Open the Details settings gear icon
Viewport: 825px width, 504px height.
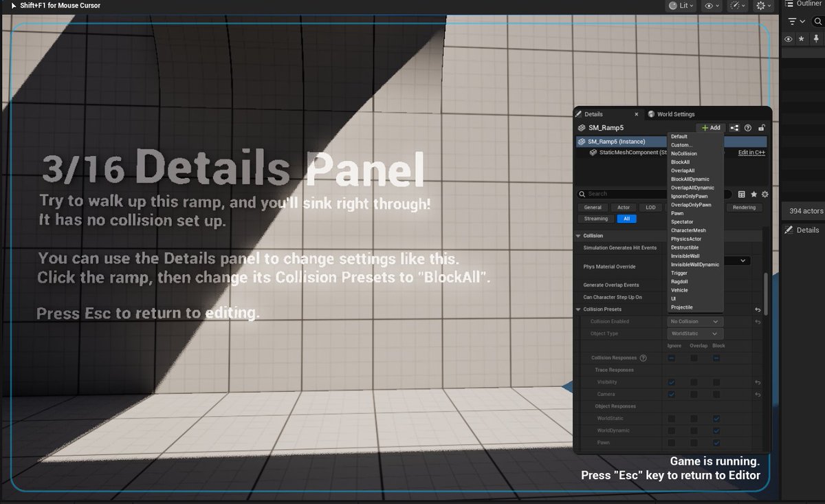tap(764, 195)
